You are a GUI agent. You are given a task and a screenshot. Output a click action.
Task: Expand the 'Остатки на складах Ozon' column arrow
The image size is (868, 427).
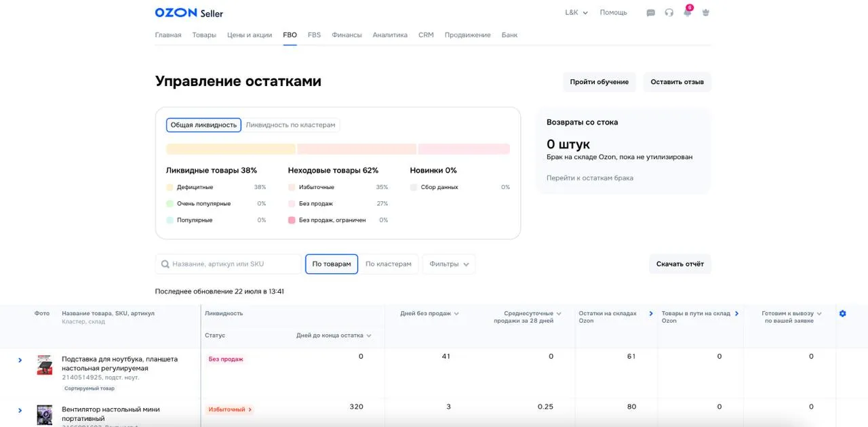(651, 314)
